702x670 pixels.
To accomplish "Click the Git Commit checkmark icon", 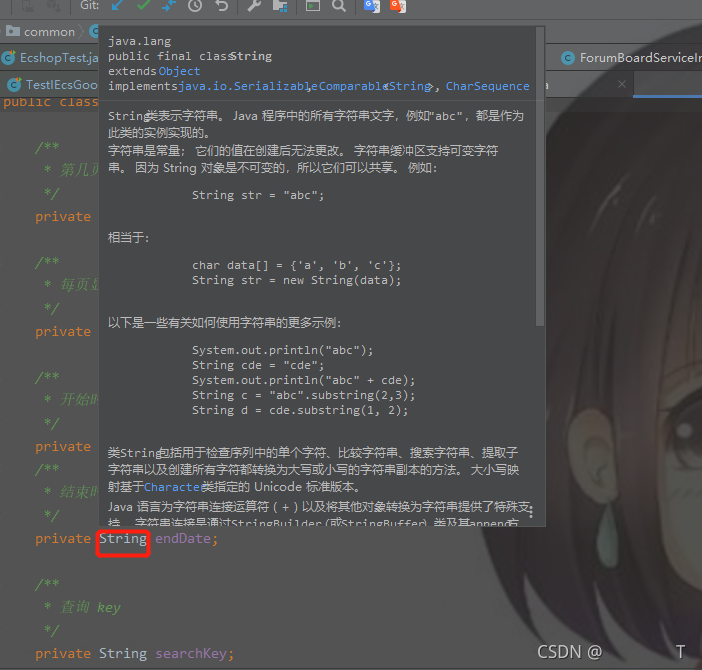I will (143, 5).
